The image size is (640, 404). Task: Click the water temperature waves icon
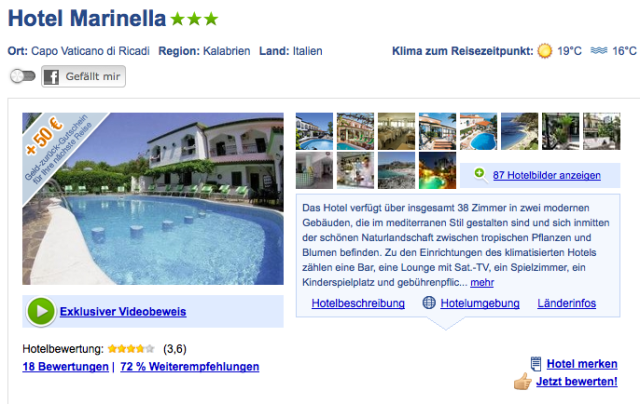pyautogui.click(x=599, y=50)
